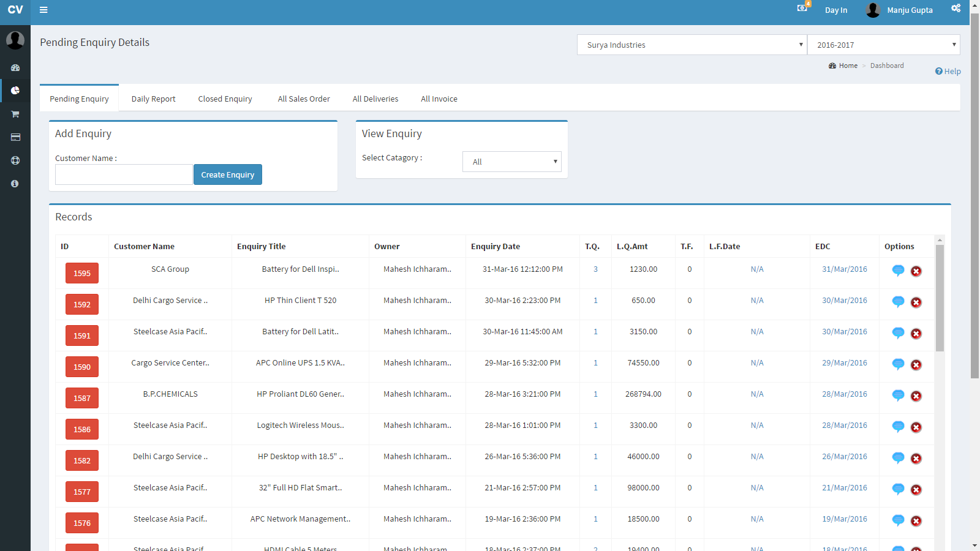Screen dimensions: 980x551
Task: Open comments for enquiry 1591
Action: (898, 332)
